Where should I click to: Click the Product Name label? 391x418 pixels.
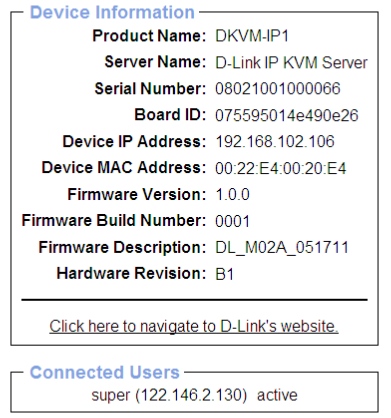(149, 36)
